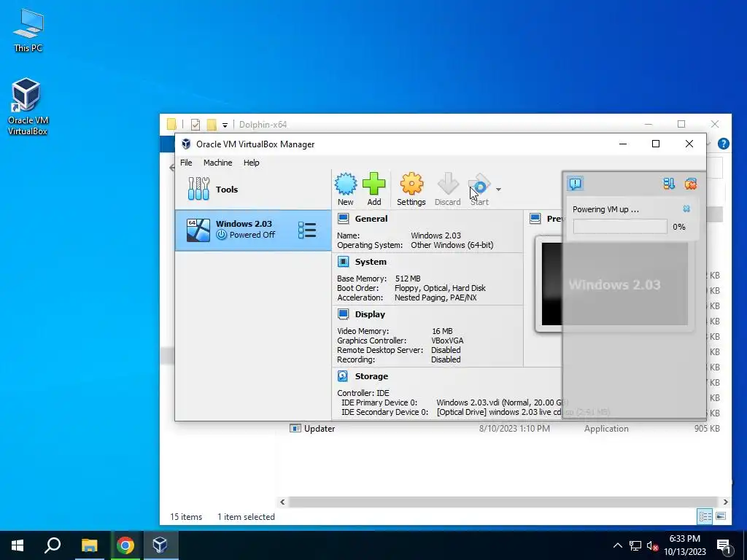Open Oracle VM VirtualBox desktop shortcut
This screenshot has width=747, height=560.
coord(27,106)
